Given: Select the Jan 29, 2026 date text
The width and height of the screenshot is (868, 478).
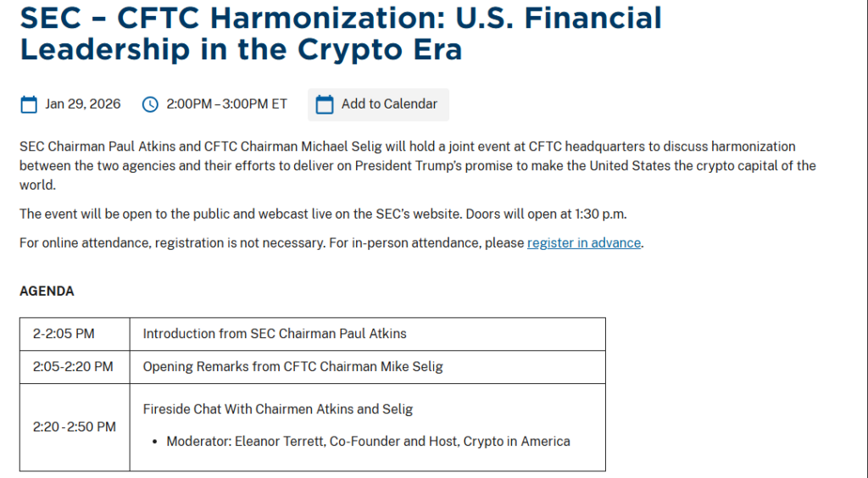Looking at the screenshot, I should point(83,104).
